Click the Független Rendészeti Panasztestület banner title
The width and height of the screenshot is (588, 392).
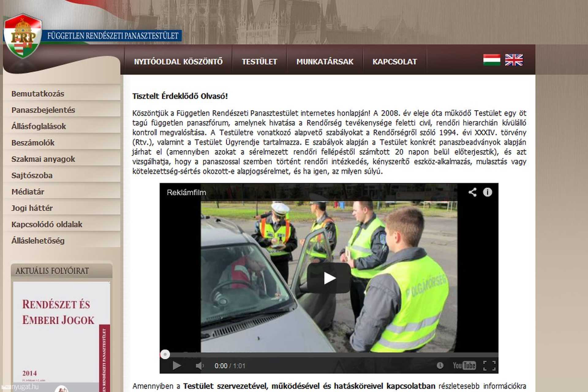113,36
